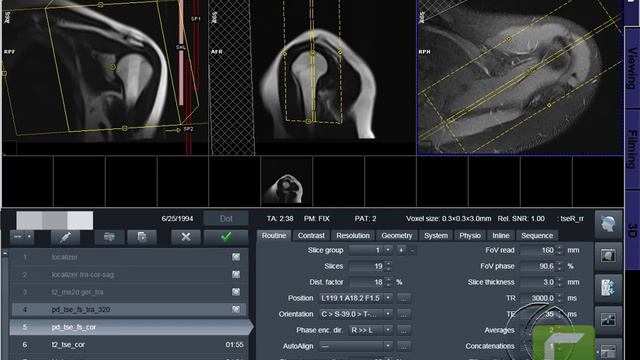This screenshot has height=360, width=640.
Task: Adjust the TR stepper arrows
Action: (x=560, y=298)
